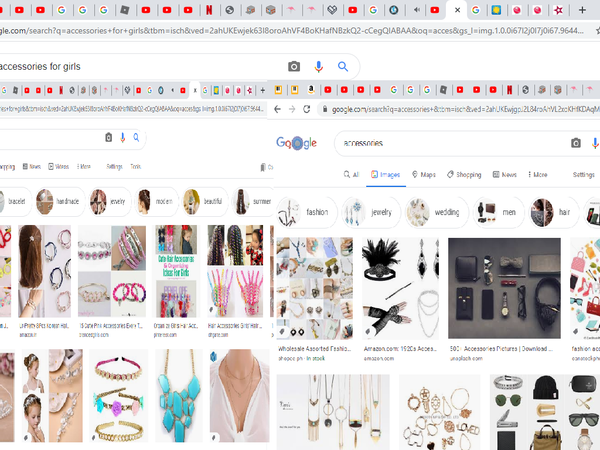The image size is (600, 450).
Task: Switch to the Netflix tab in the top window
Action: (x=209, y=10)
